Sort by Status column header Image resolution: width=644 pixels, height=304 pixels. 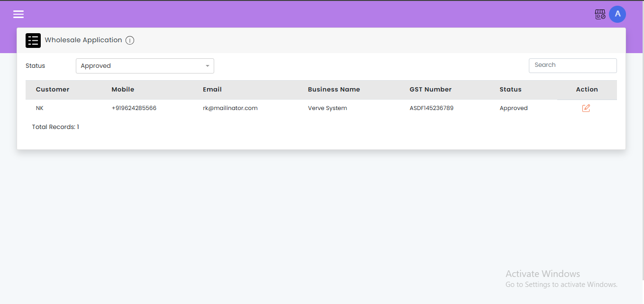pos(510,90)
